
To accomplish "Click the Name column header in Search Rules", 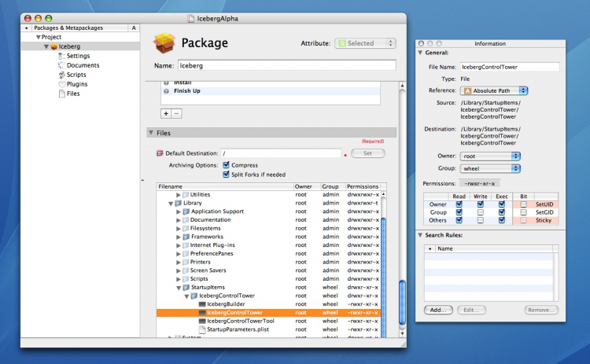I will 494,248.
